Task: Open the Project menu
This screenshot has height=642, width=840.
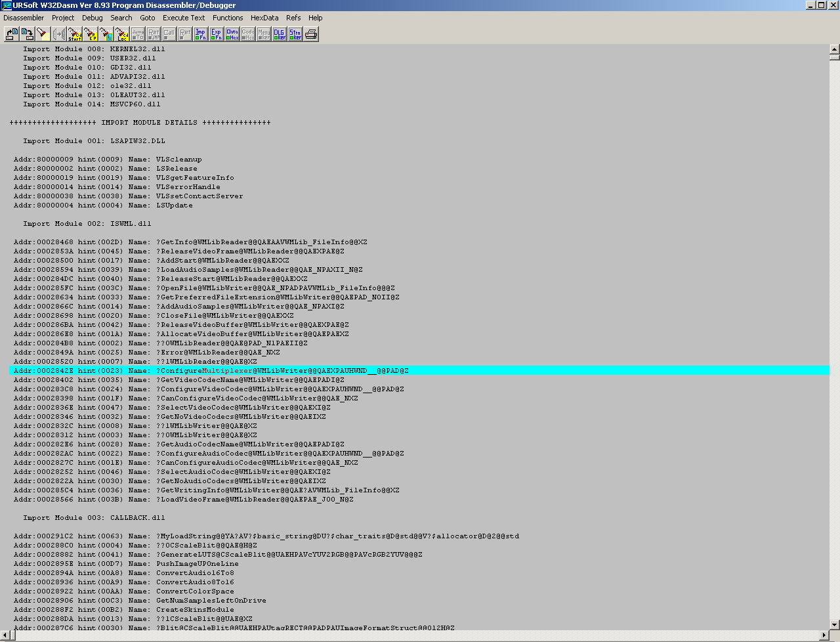Action: click(63, 18)
